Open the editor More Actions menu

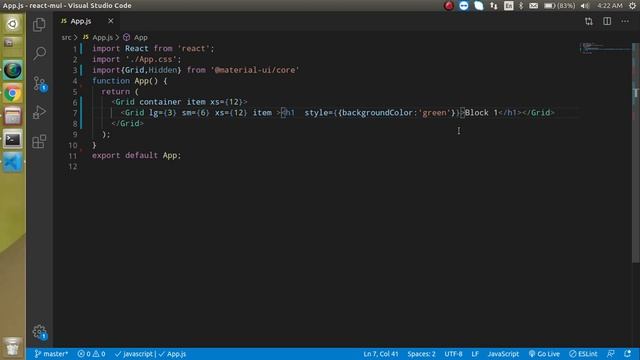click(x=625, y=21)
